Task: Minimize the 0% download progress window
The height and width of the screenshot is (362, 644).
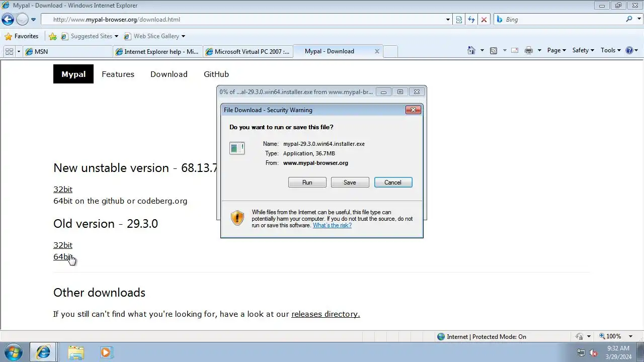Action: (x=383, y=92)
